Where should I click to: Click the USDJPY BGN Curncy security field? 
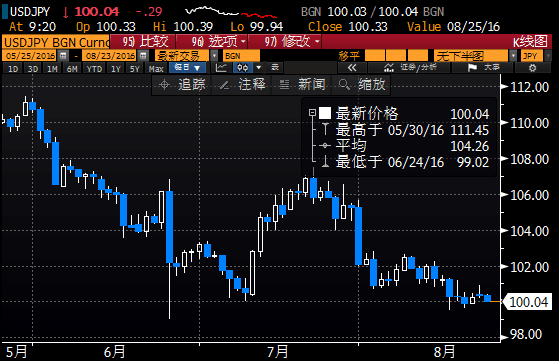56,42
